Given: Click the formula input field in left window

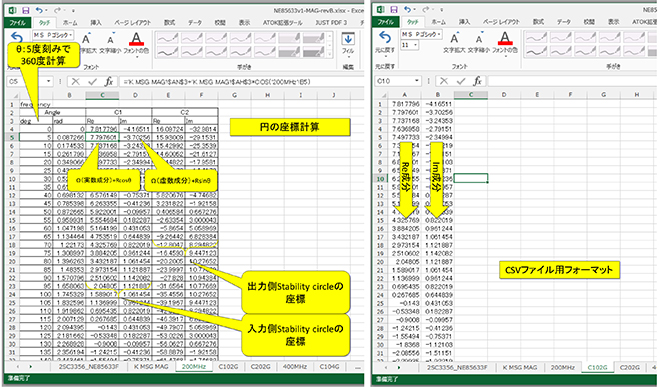Looking at the screenshot, I should pyautogui.click(x=241, y=82).
